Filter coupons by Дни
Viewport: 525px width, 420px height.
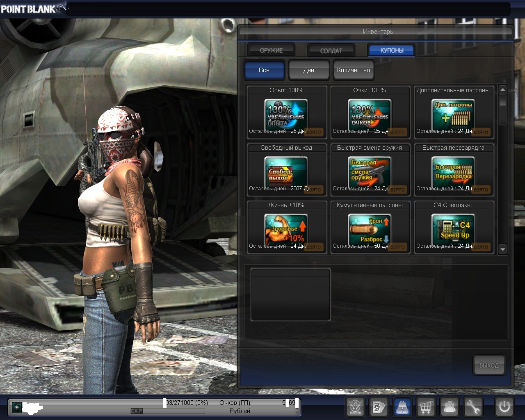click(309, 70)
